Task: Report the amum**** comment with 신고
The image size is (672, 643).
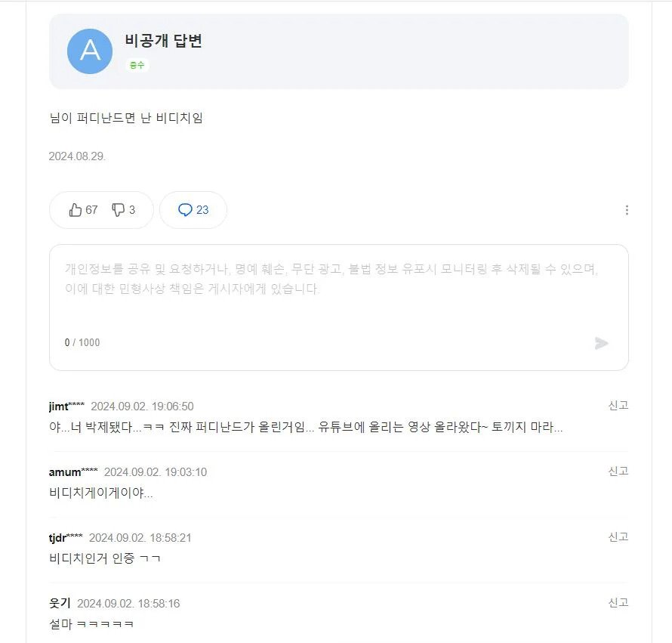Action: tap(618, 471)
